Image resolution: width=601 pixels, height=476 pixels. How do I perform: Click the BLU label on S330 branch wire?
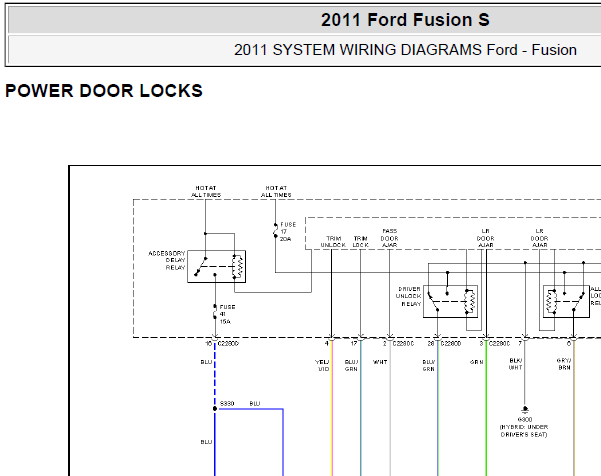[255, 404]
